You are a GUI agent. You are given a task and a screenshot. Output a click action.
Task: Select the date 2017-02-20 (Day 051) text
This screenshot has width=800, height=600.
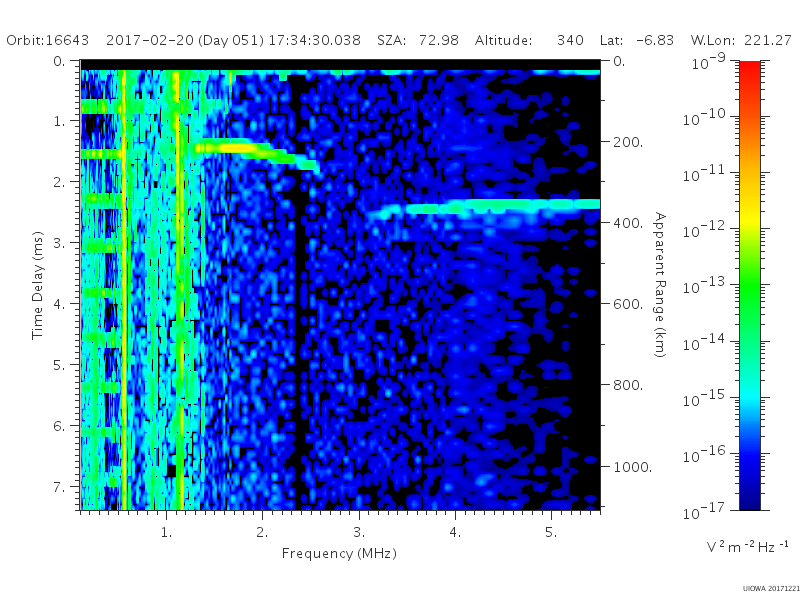(x=184, y=40)
